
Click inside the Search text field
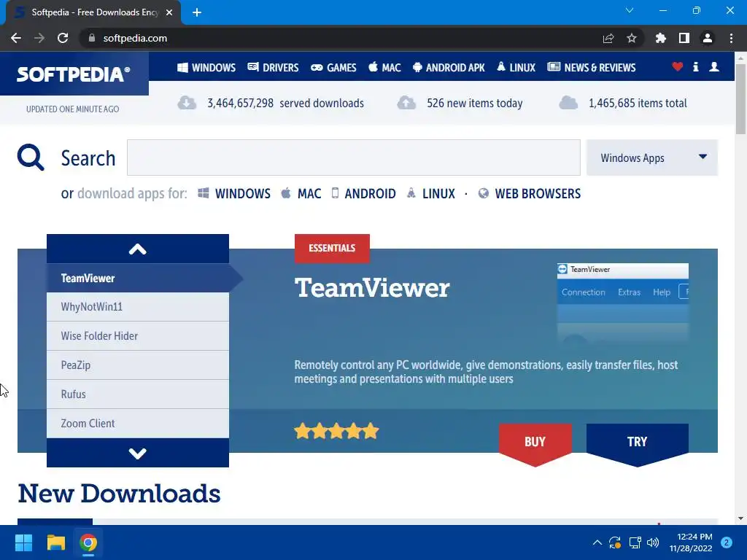pos(354,157)
